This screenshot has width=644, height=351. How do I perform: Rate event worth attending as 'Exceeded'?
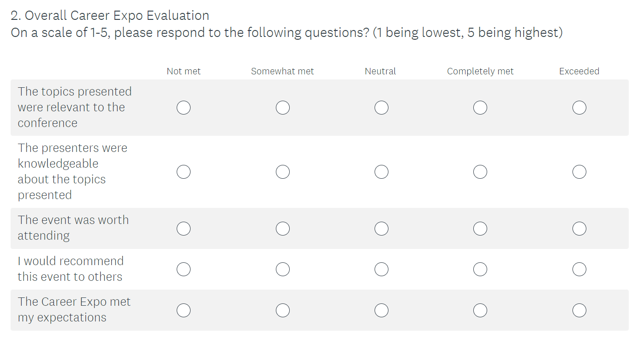pyautogui.click(x=579, y=229)
